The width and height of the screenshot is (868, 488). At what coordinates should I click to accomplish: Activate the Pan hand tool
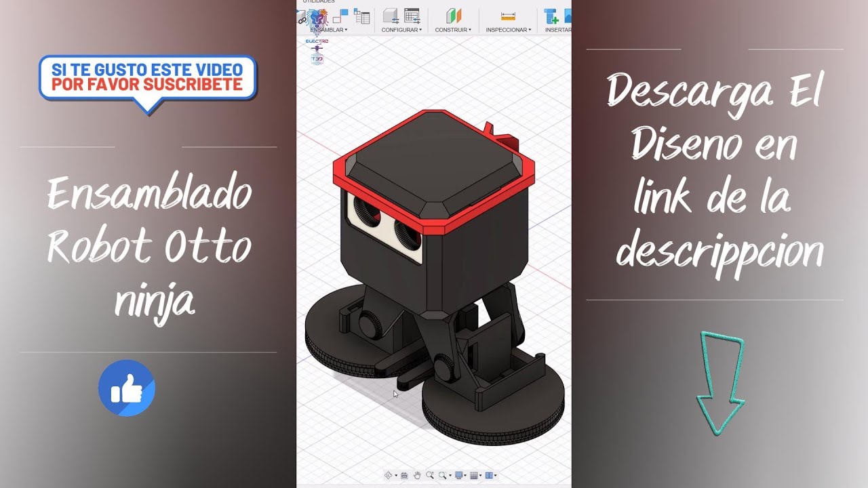tap(417, 475)
